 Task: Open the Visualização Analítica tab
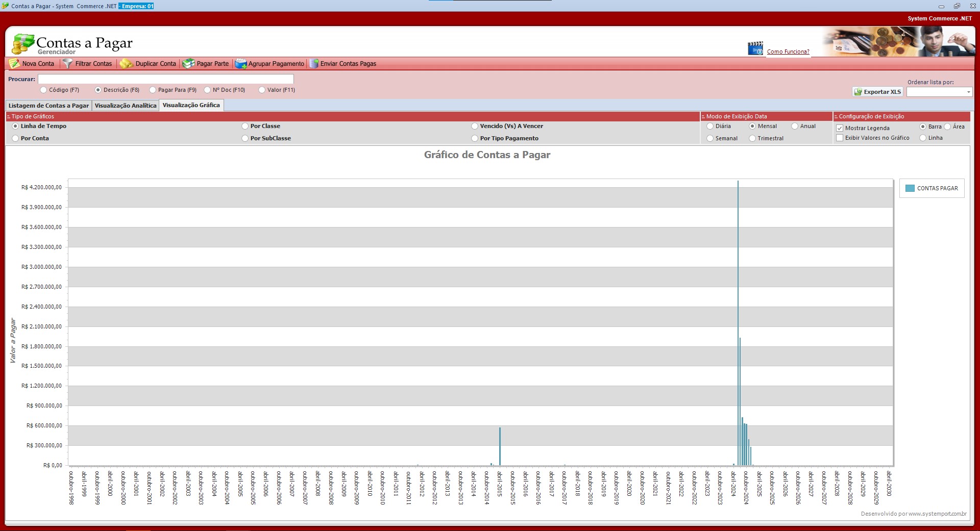(126, 106)
